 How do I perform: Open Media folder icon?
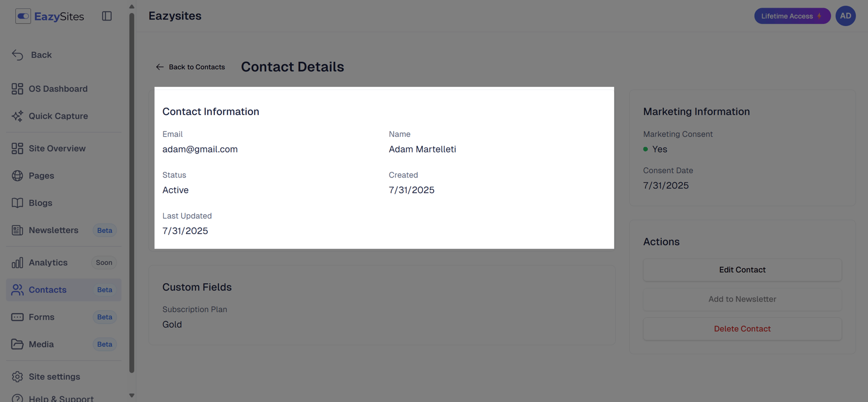tap(17, 344)
